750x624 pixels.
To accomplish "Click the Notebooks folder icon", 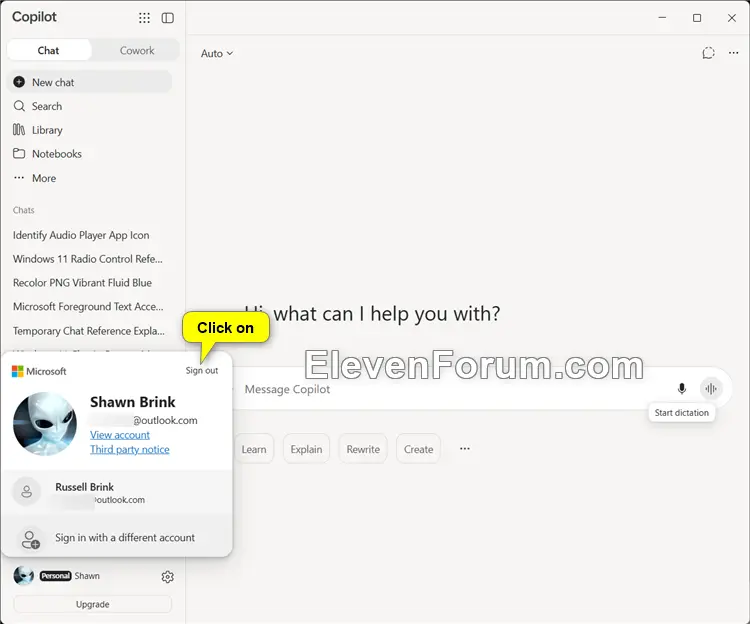I will click(x=19, y=153).
